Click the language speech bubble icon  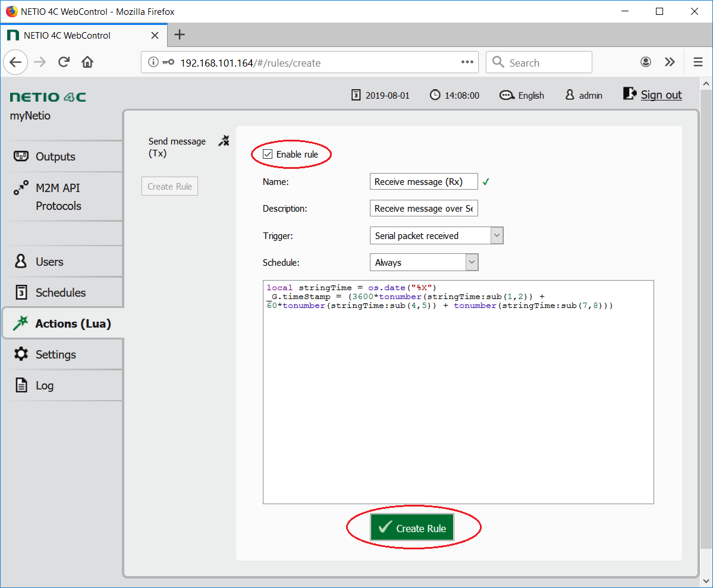coord(507,95)
